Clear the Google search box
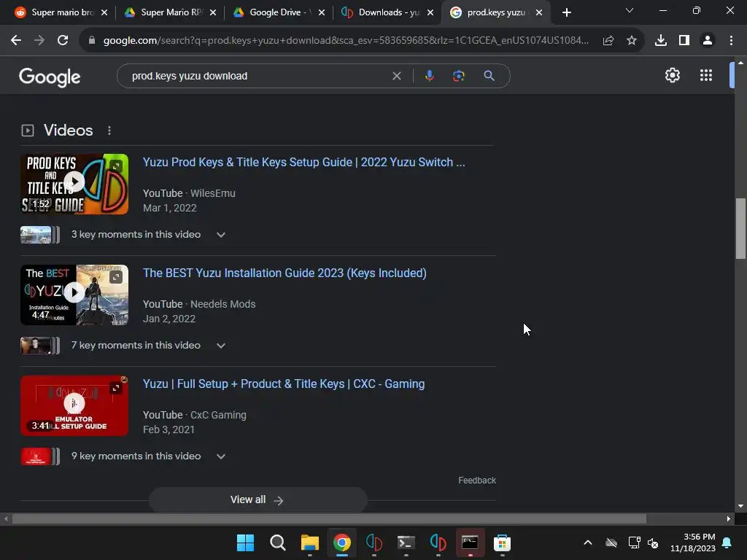The height and width of the screenshot is (560, 747). point(396,76)
